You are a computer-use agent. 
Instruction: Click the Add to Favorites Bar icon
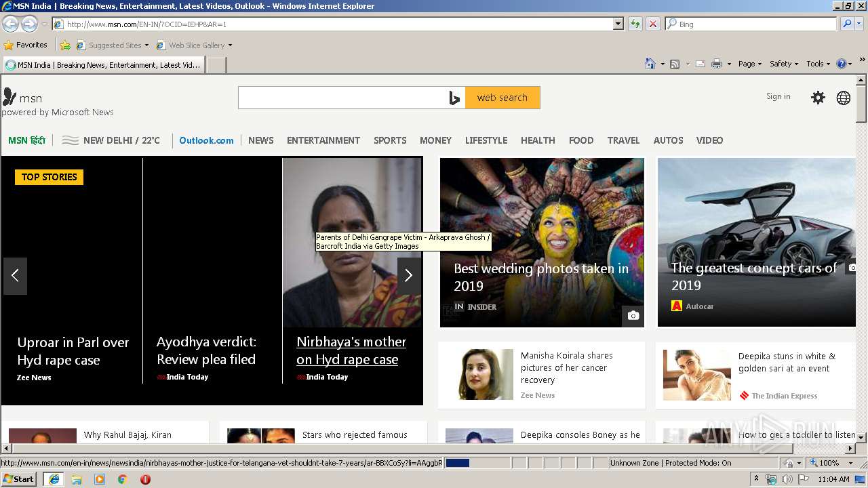pyautogui.click(x=65, y=45)
